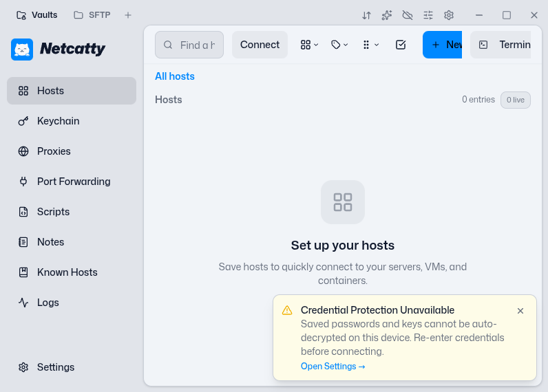This screenshot has height=392, width=548.
Task: Minimize the Netcatty window
Action: click(479, 15)
